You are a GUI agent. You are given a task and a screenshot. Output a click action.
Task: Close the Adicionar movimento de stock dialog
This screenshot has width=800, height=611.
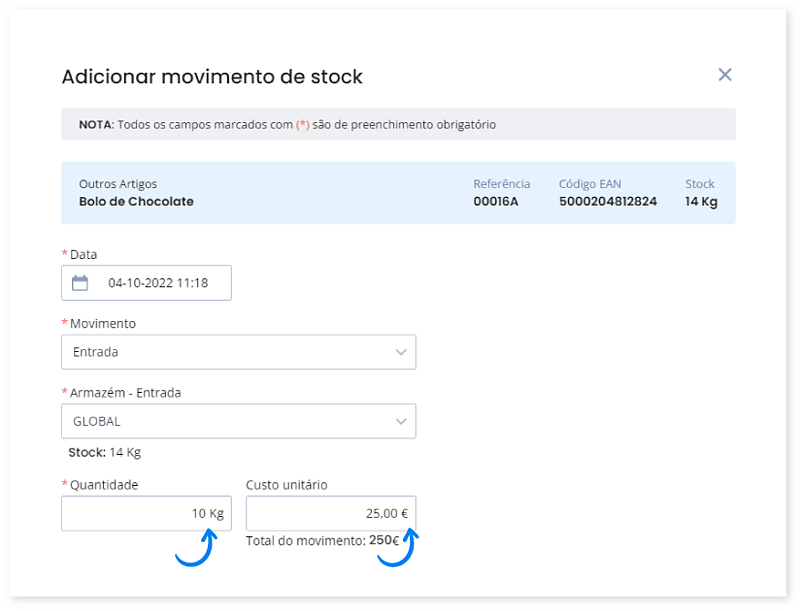pyautogui.click(x=724, y=74)
